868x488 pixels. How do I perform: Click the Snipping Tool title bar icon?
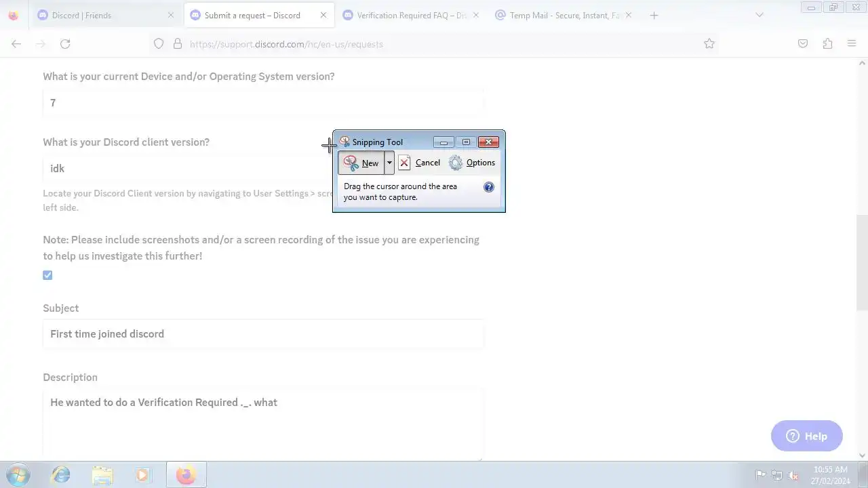tap(344, 142)
